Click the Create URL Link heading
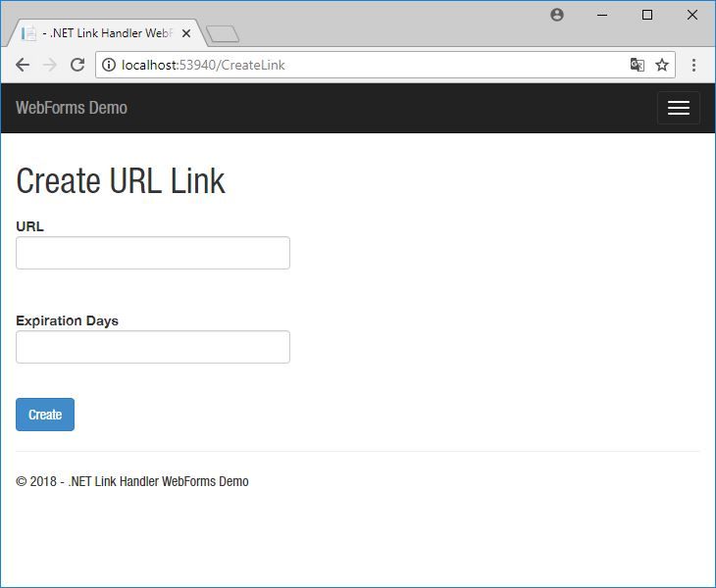Screen dimensions: 716x588 pyautogui.click(x=121, y=181)
